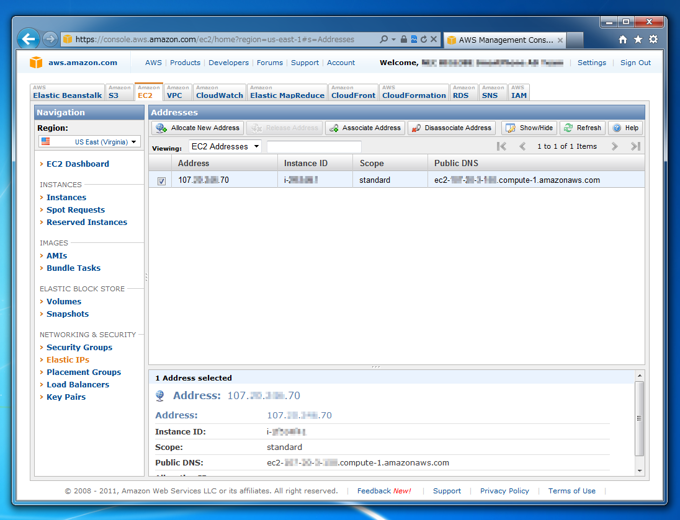Click the globe icon beside Address heading

160,396
